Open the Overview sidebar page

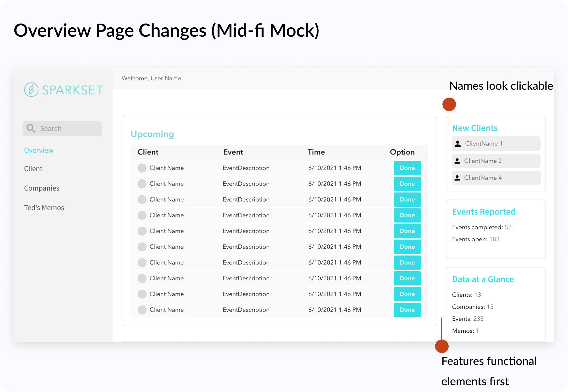[x=39, y=150]
